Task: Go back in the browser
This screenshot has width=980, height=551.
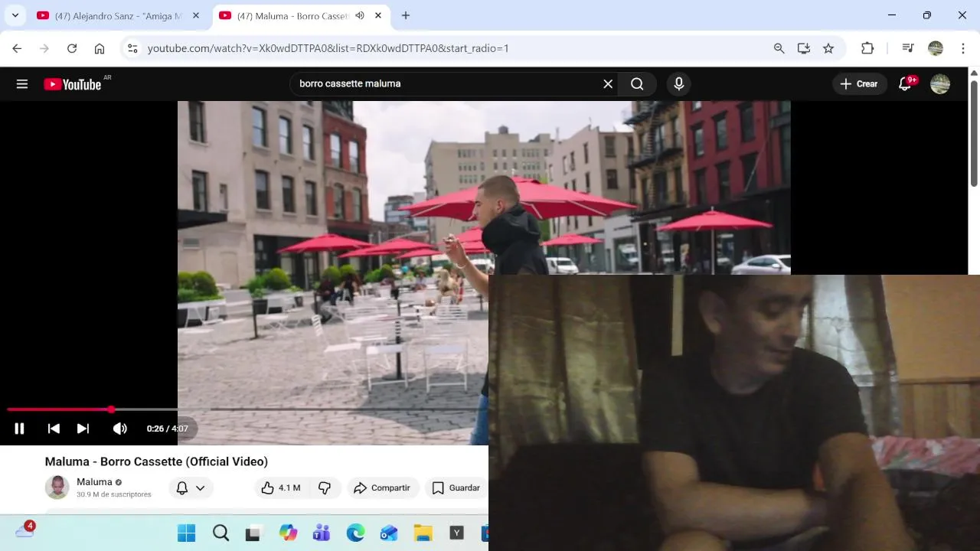Action: tap(17, 48)
